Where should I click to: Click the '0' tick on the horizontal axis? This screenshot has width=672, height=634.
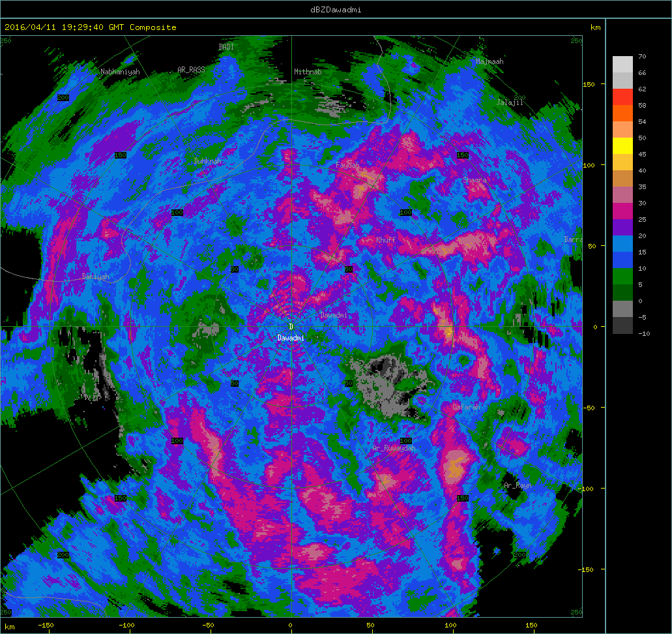tap(290, 625)
